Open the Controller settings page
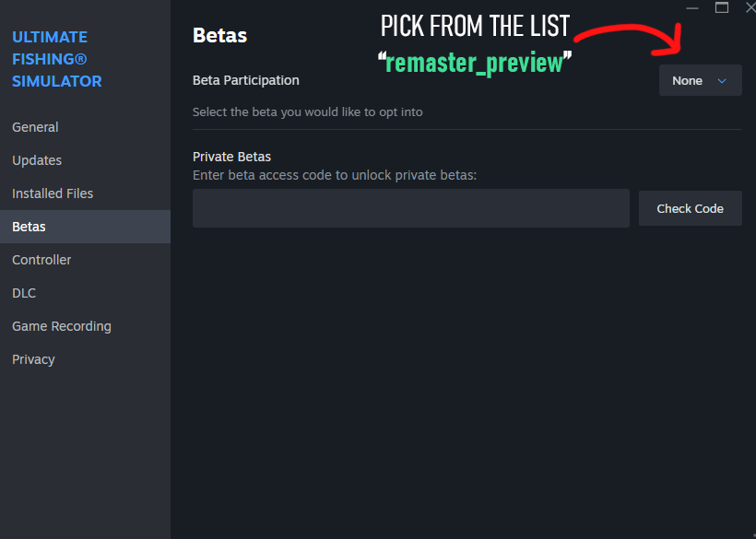Viewport: 756px width, 539px height. click(41, 260)
